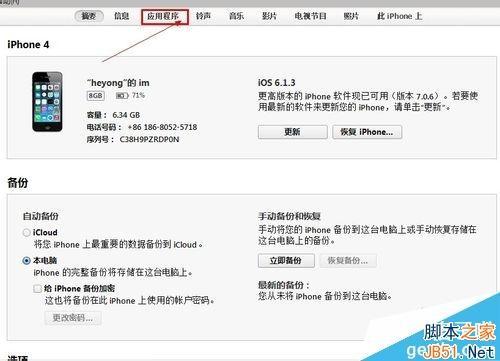Click the iPhone 4 title heading

pos(28,45)
